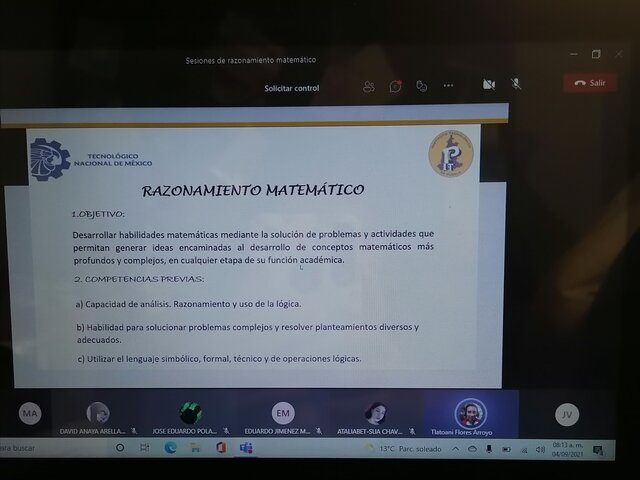Open Task View in the taskbar

pos(144,448)
